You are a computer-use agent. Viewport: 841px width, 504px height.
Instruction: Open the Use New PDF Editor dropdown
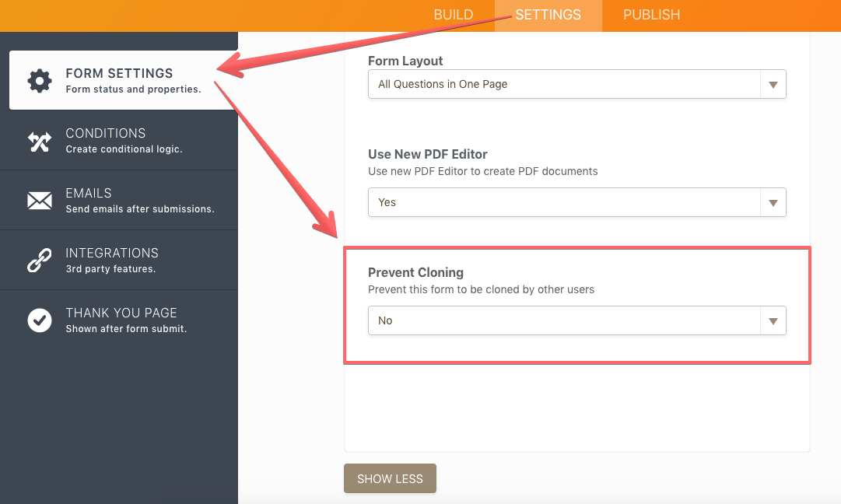[x=564, y=202]
